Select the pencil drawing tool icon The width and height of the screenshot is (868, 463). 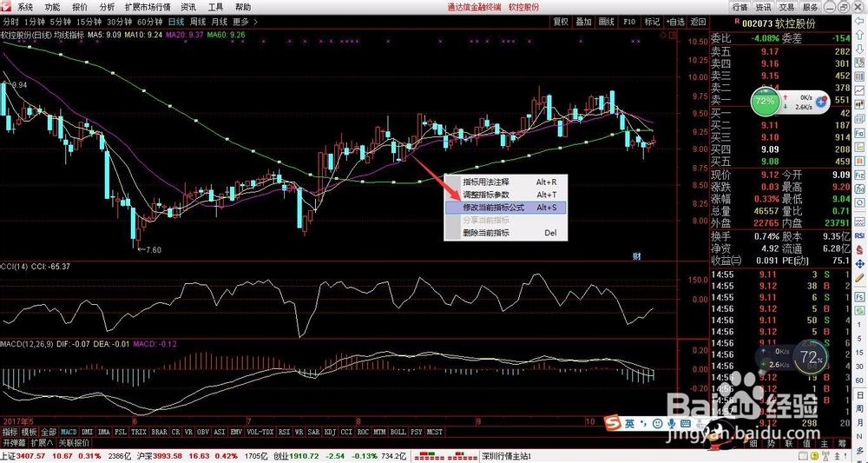pyautogui.click(x=859, y=277)
